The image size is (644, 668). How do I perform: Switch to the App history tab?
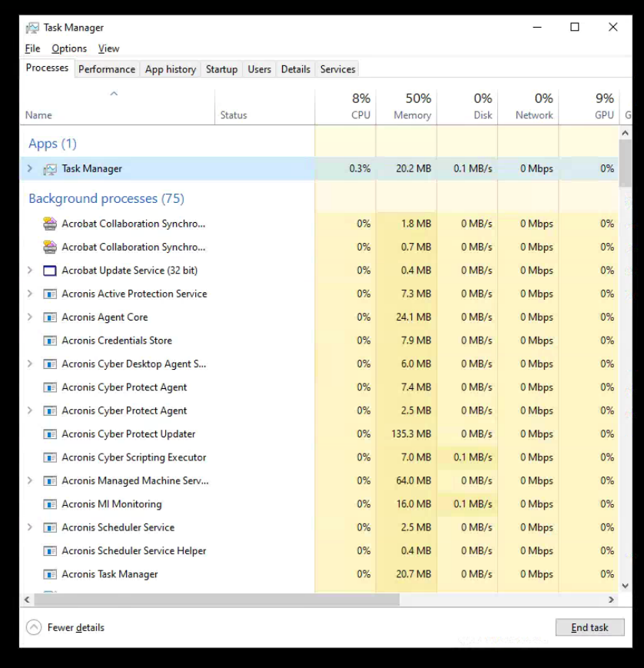point(171,69)
